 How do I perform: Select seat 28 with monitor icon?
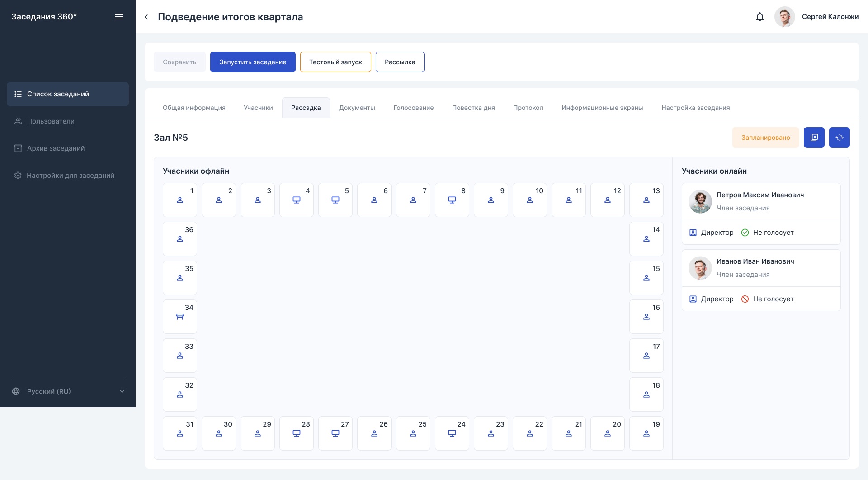pos(297,433)
